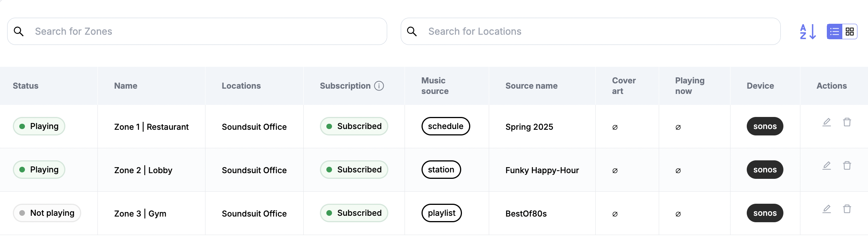Screen dimensions: 868x249
Task: Click the playlist music source badge
Action: click(x=441, y=213)
